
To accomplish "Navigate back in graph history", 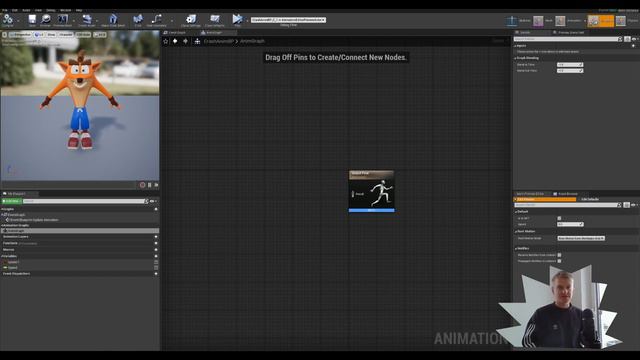I will coord(175,41).
